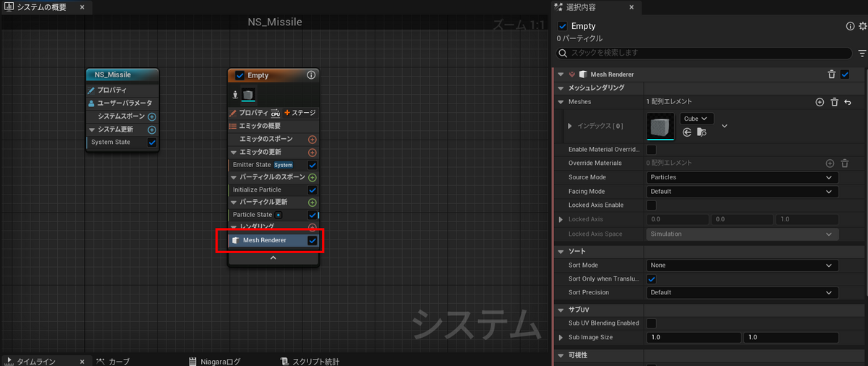868x366 pixels.
Task: Add a module to エミッタの更新 group
Action: click(312, 153)
